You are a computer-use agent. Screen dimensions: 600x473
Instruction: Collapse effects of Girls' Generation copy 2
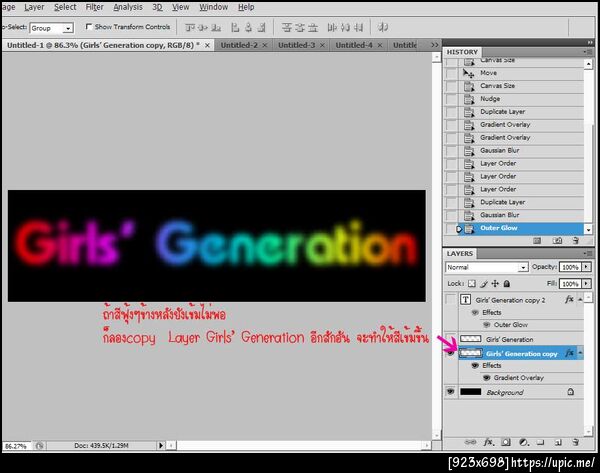(580, 300)
